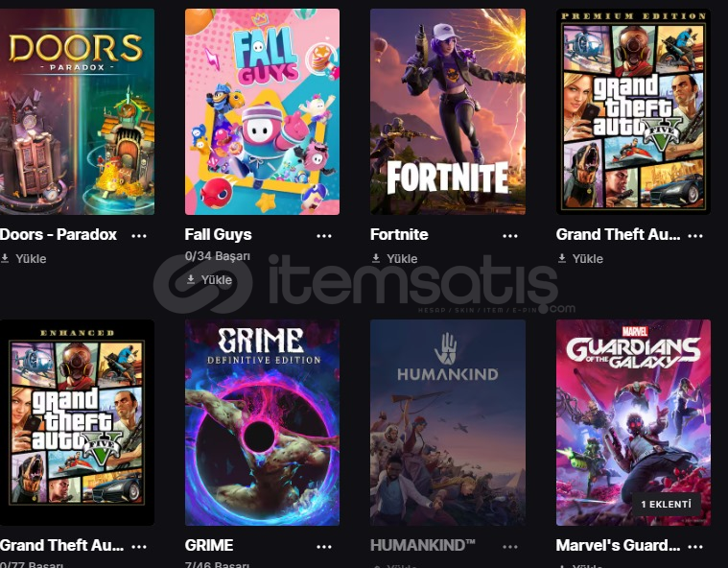The height and width of the screenshot is (568, 728).
Task: Click Yükle install under Fortnite
Action: click(x=394, y=259)
